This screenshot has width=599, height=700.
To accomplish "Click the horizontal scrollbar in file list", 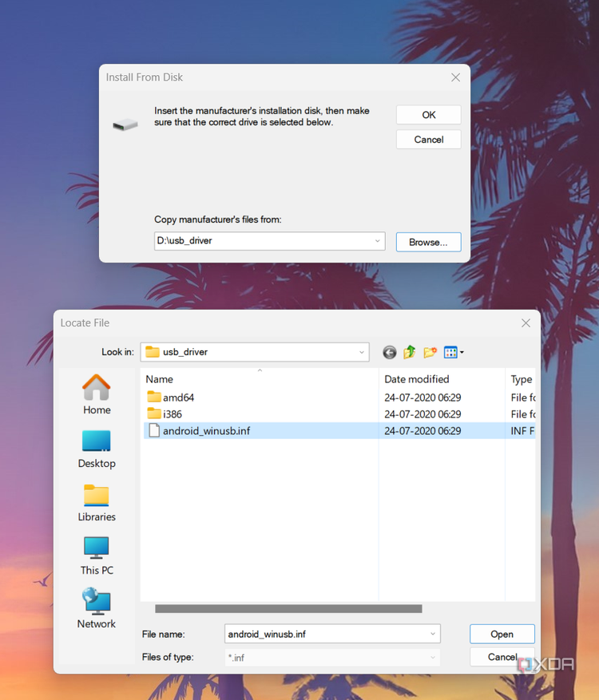I will pos(288,608).
